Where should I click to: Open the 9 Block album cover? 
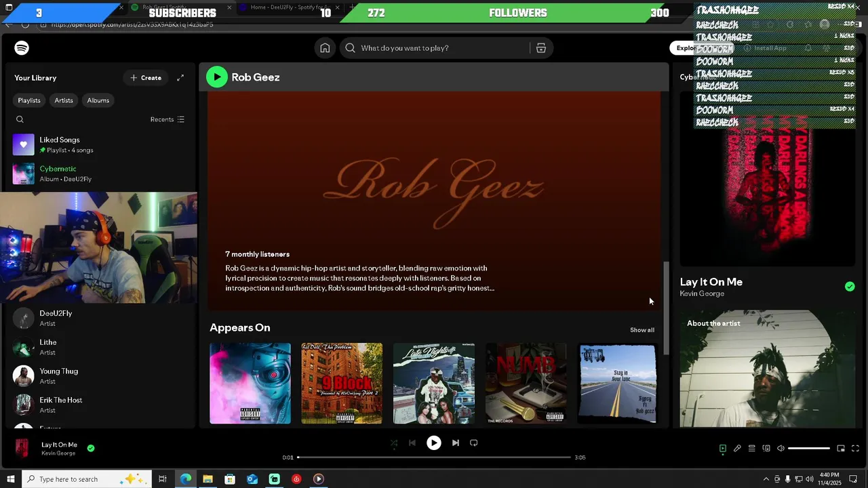coord(342,384)
